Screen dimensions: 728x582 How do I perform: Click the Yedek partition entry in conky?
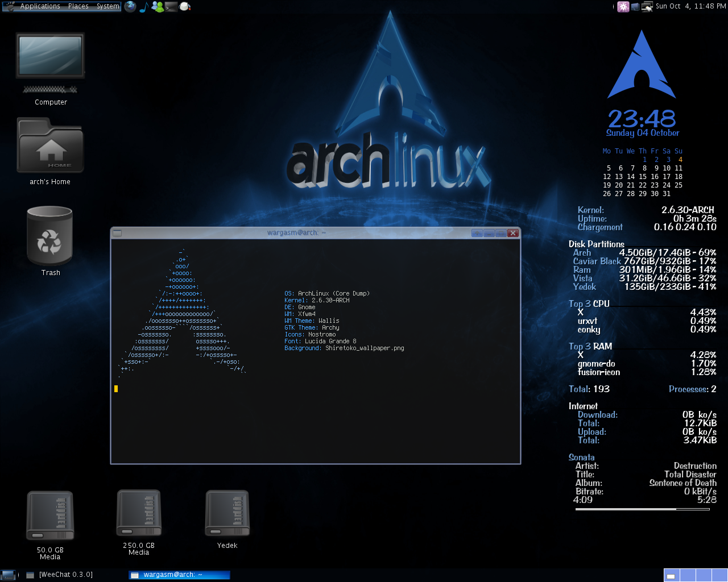644,287
